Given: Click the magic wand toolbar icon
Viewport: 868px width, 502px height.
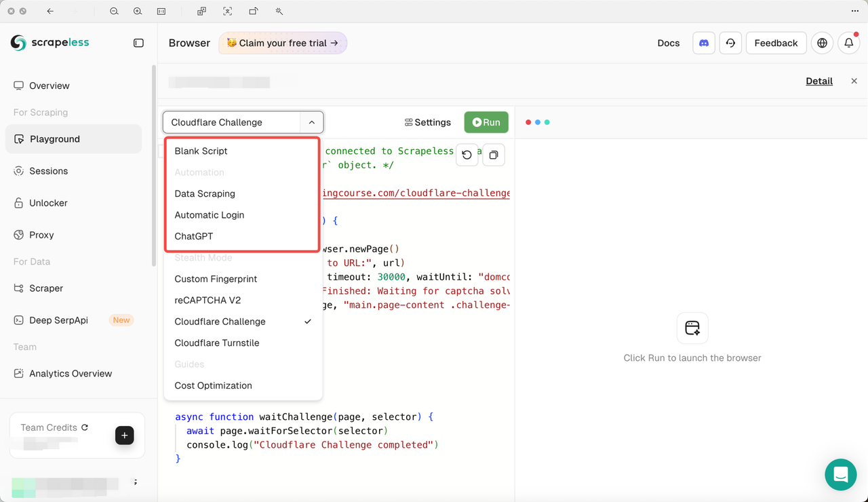Looking at the screenshot, I should (x=279, y=11).
